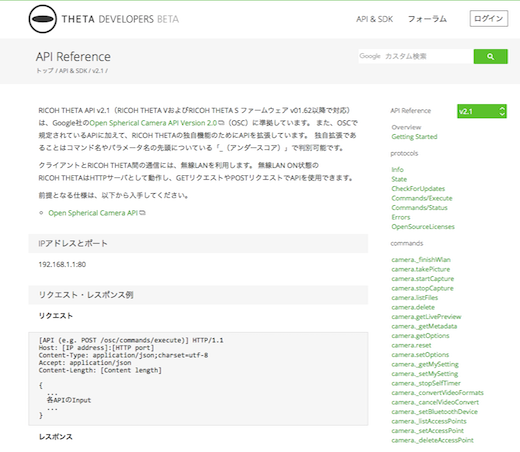Open camera._getMySetting command

[x=425, y=364]
